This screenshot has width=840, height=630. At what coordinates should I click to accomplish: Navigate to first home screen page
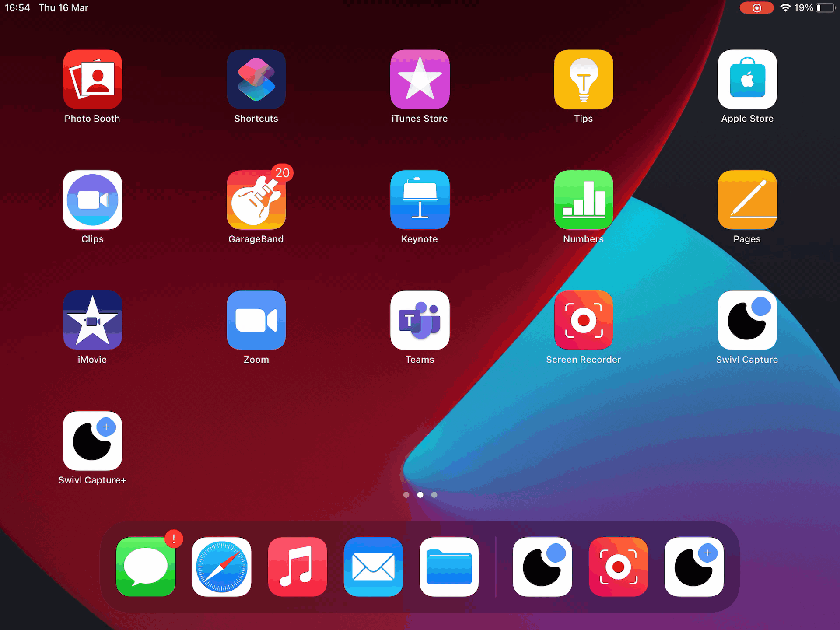click(406, 494)
